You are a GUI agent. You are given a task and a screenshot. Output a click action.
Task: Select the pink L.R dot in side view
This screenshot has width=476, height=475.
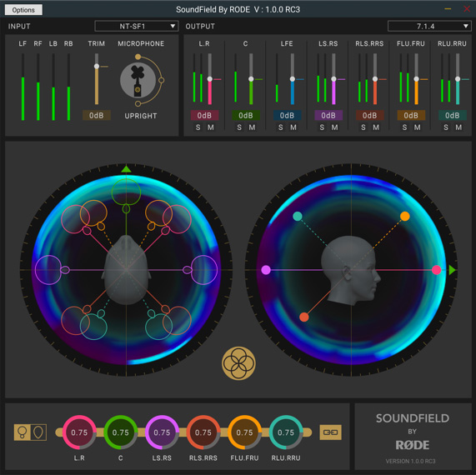click(x=436, y=270)
